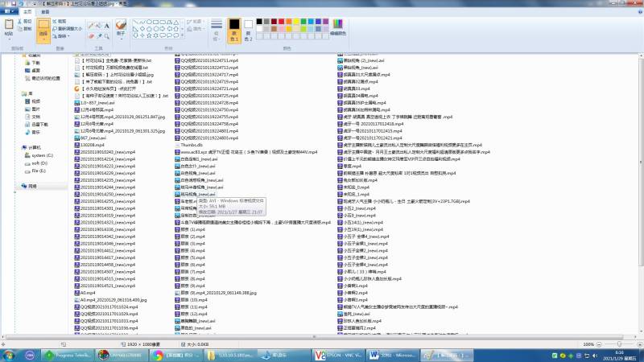
Task: Choose the Eraser tool
Action: [90, 35]
